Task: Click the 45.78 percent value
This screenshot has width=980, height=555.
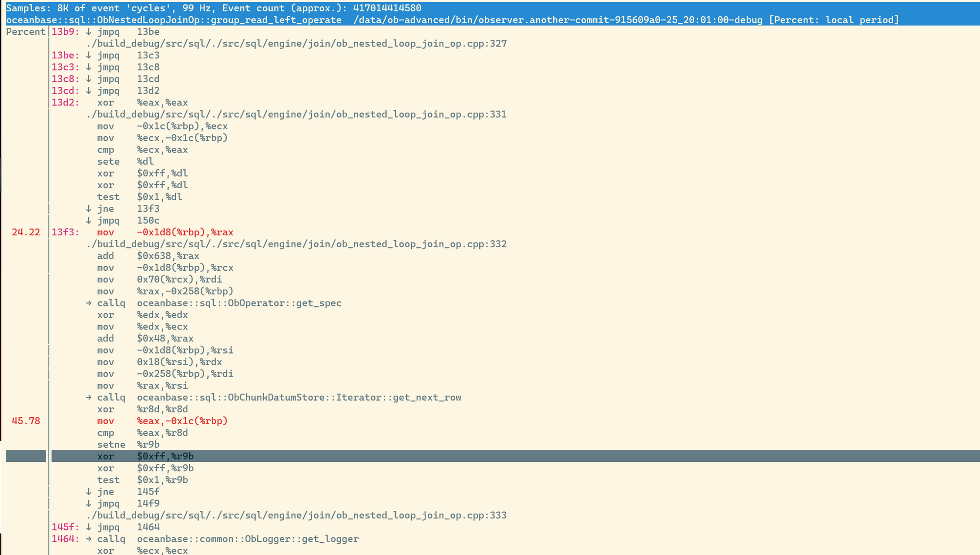Action: click(26, 420)
